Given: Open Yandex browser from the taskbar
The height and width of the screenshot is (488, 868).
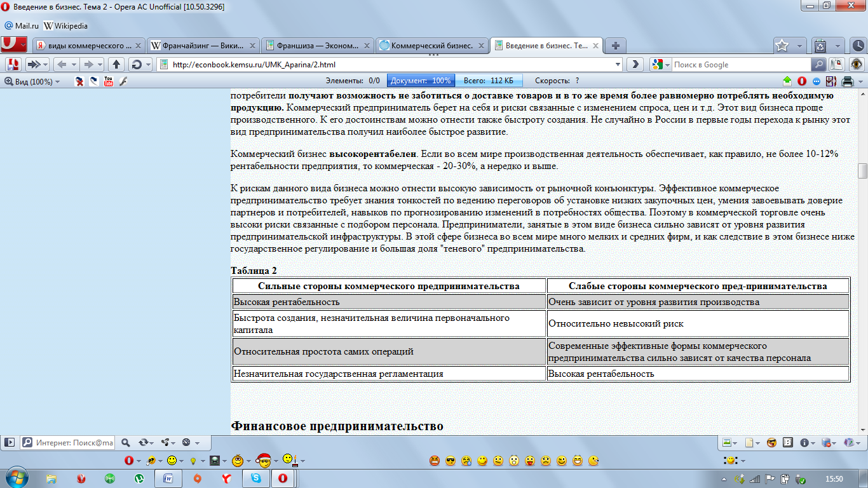Looking at the screenshot, I should (x=227, y=478).
